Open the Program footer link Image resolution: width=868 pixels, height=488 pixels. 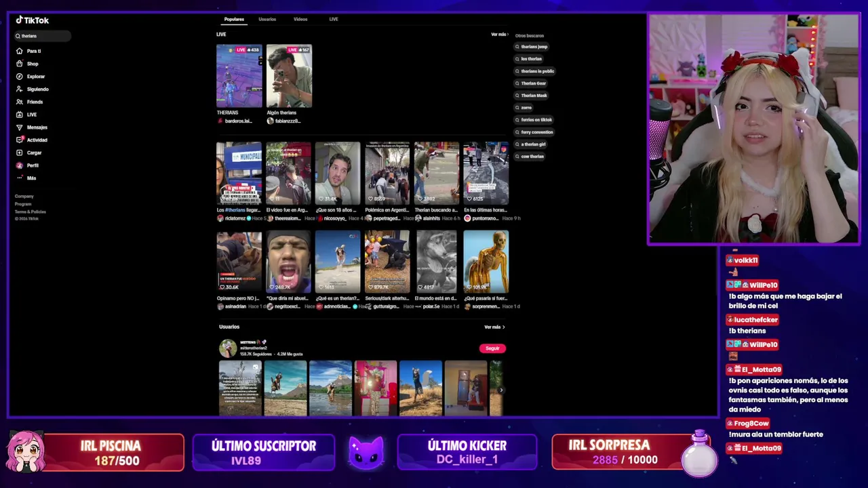[x=23, y=204]
